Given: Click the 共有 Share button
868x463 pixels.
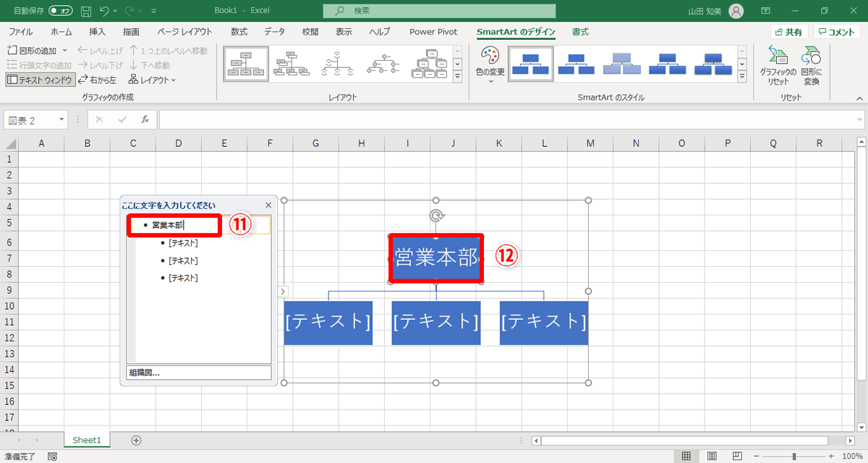Looking at the screenshot, I should pos(788,31).
